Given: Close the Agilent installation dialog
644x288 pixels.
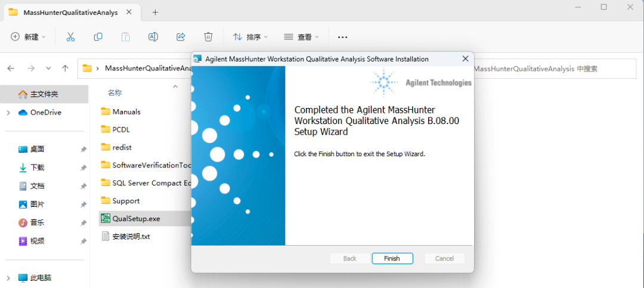Looking at the screenshot, I should (465, 59).
